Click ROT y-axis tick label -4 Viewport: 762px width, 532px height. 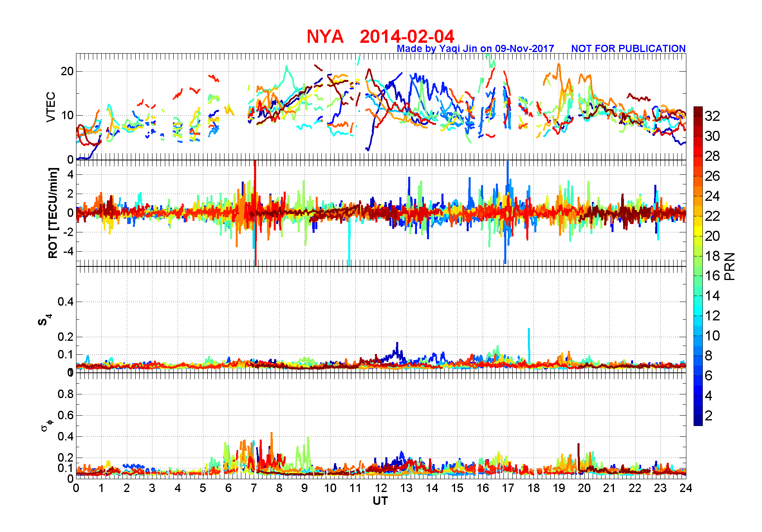(x=68, y=251)
